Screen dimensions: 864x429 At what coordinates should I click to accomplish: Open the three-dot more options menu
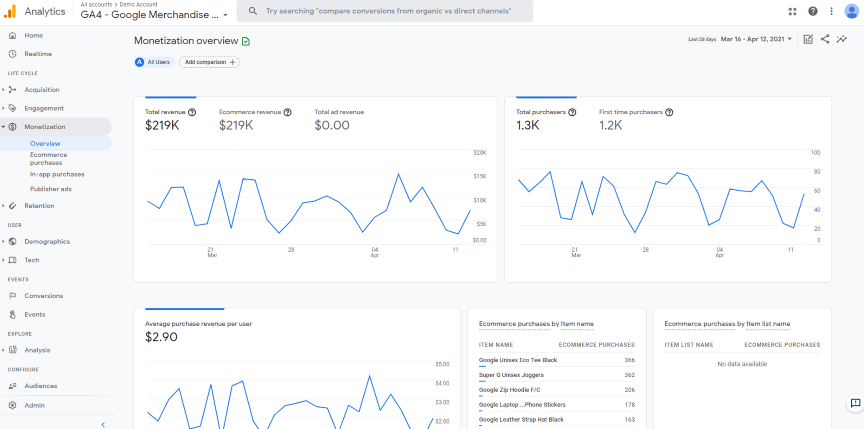tap(831, 11)
